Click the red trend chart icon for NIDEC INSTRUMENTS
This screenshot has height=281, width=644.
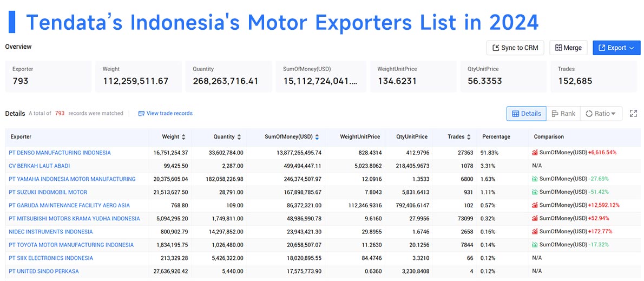click(535, 231)
